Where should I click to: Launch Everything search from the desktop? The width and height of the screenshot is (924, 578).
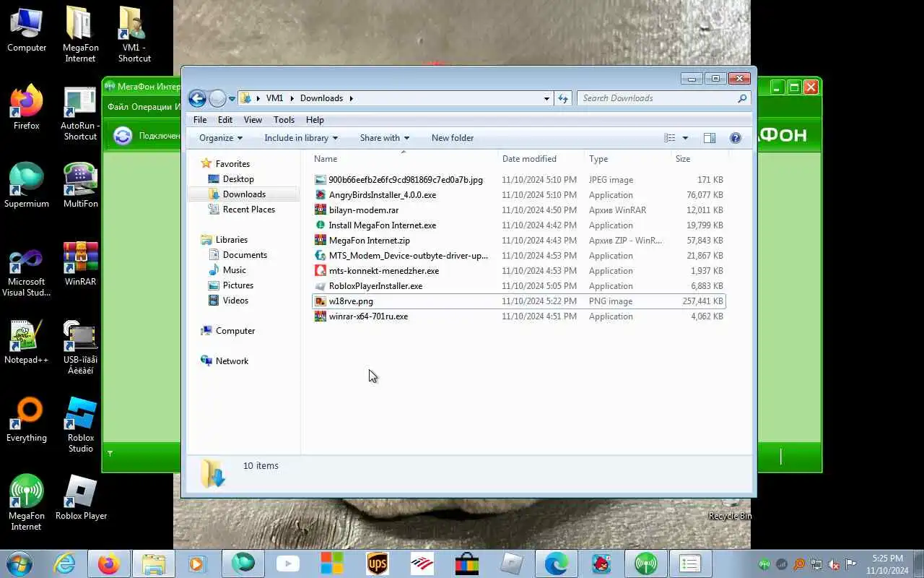(27, 420)
